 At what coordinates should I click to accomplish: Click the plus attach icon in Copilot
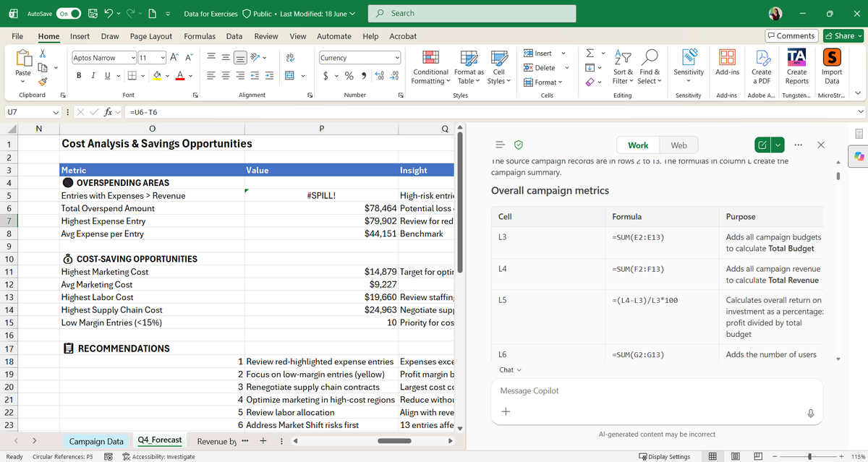(506, 412)
